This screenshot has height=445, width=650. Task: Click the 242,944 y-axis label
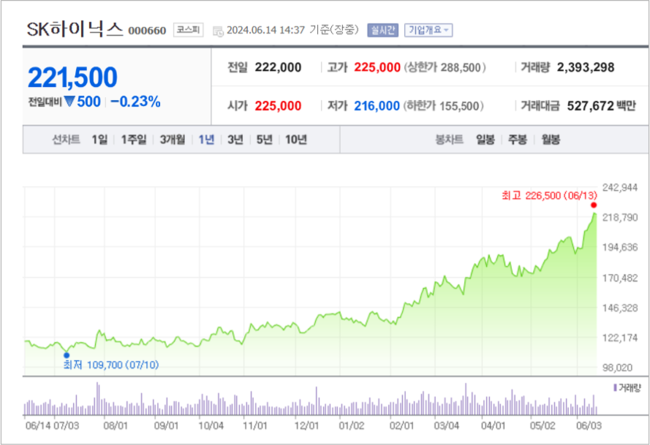click(620, 187)
